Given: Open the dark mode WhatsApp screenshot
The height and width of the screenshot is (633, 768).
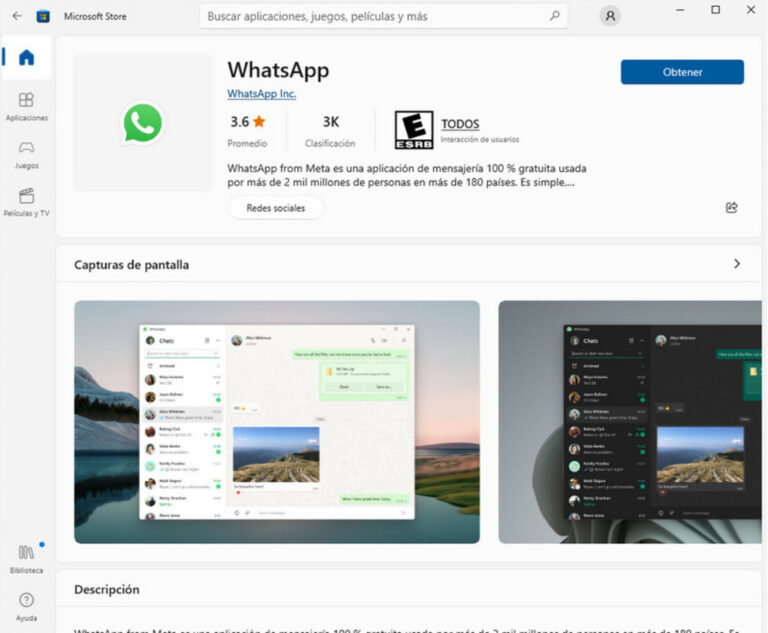Looking at the screenshot, I should pos(630,421).
